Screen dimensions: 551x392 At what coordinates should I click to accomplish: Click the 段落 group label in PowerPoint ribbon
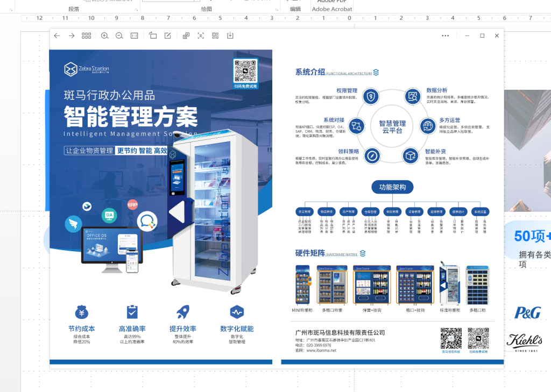74,9
